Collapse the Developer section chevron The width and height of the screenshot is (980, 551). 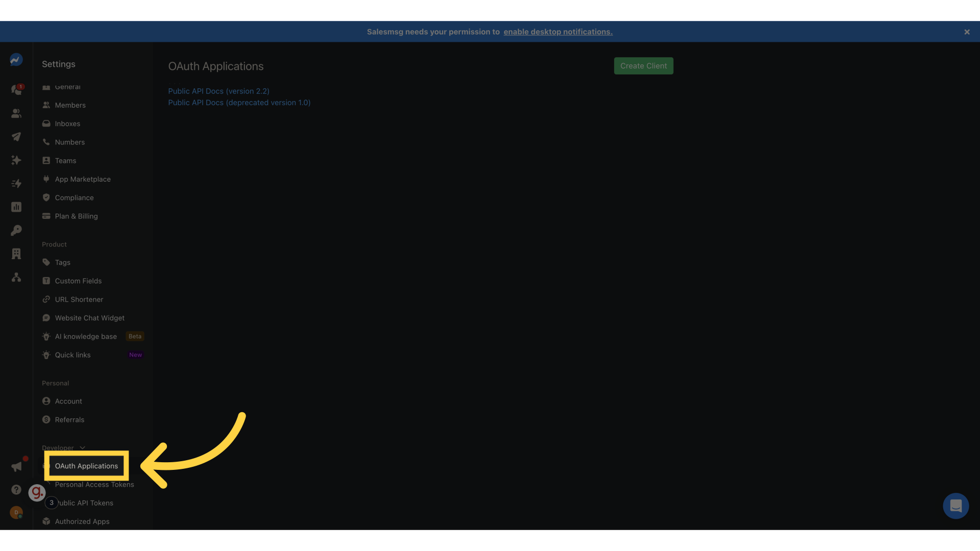(83, 448)
